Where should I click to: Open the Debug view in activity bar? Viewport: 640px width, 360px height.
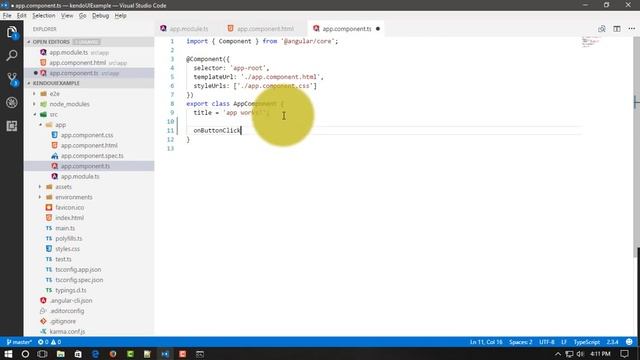pyautogui.click(x=11, y=102)
